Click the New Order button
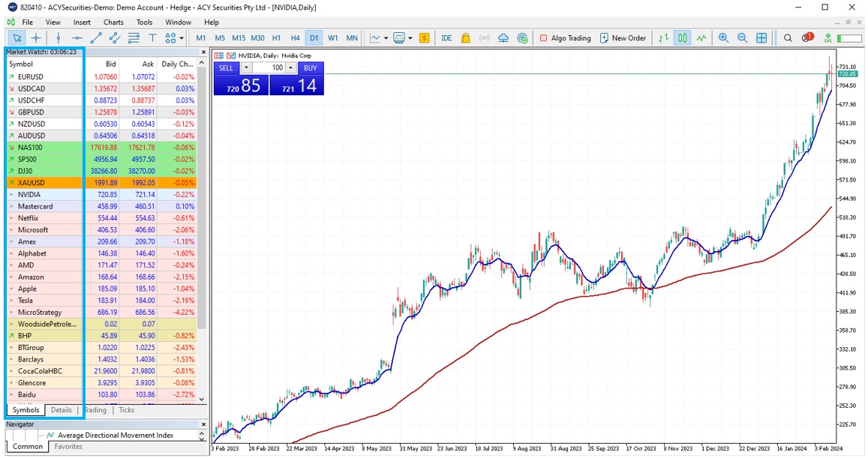Image resolution: width=868 pixels, height=458 pixels. 622,38
